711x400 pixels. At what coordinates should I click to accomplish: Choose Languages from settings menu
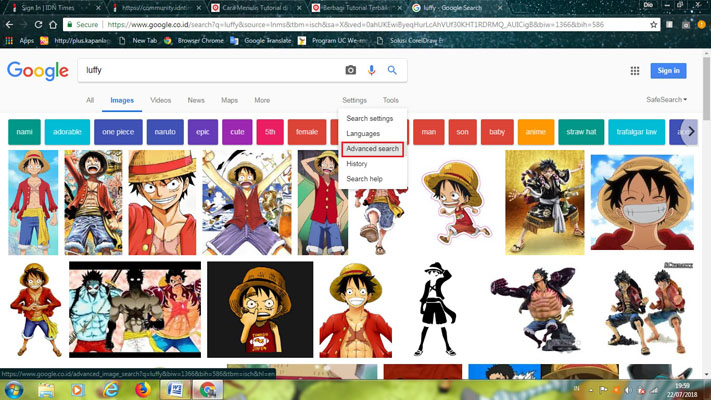tap(363, 133)
